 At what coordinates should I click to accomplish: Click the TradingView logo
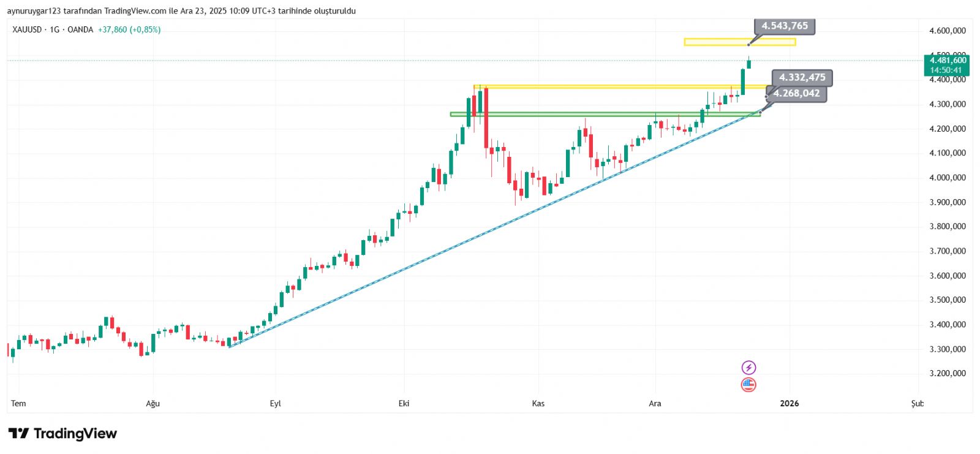click(62, 434)
